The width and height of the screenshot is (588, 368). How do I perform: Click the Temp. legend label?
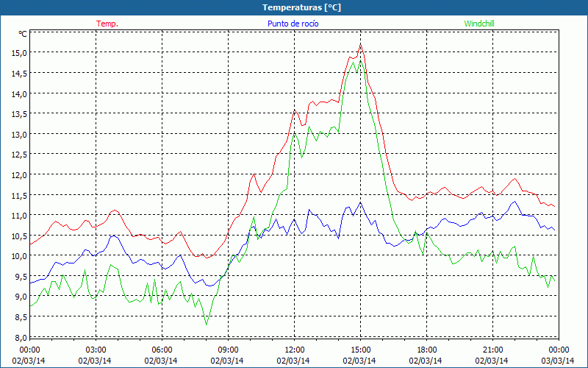(x=107, y=24)
